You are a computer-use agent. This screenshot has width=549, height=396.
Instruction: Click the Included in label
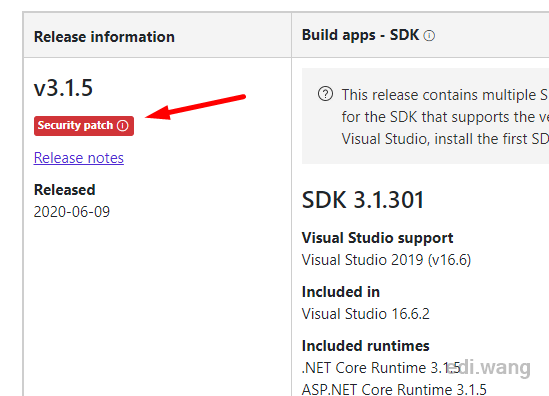pyautogui.click(x=341, y=292)
